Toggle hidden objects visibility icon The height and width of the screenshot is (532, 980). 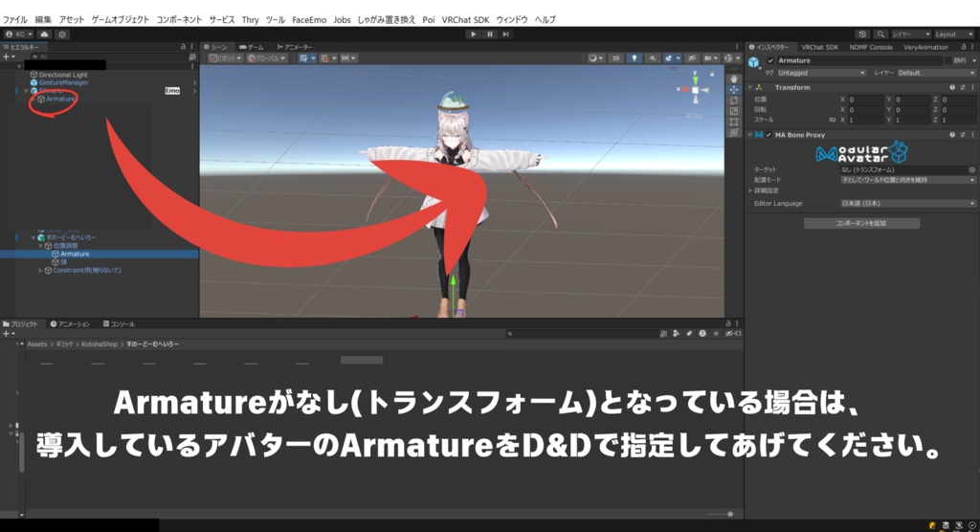(x=691, y=58)
